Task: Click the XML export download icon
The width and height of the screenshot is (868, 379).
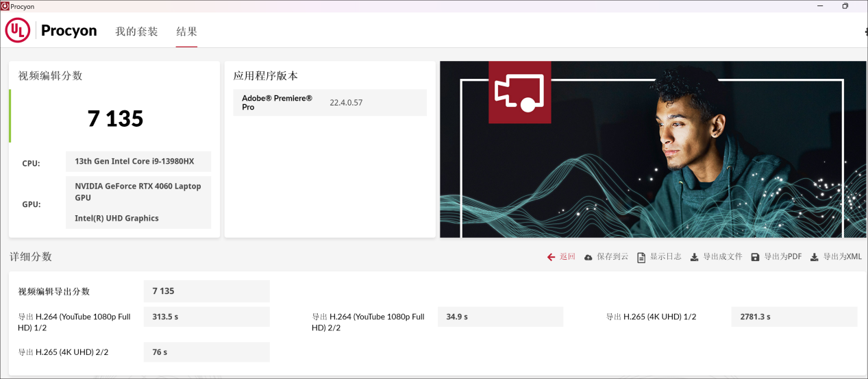Action: [814, 257]
